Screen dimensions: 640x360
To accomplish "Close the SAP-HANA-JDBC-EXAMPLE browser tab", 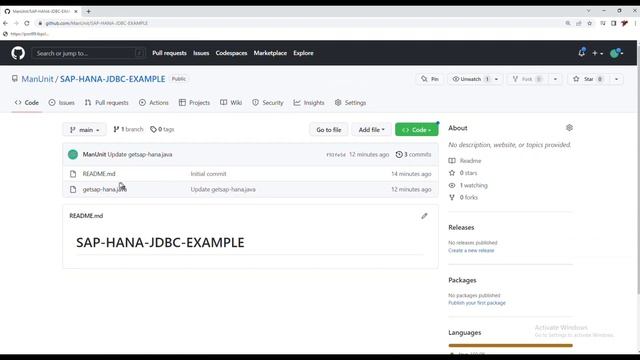I will [x=76, y=11].
